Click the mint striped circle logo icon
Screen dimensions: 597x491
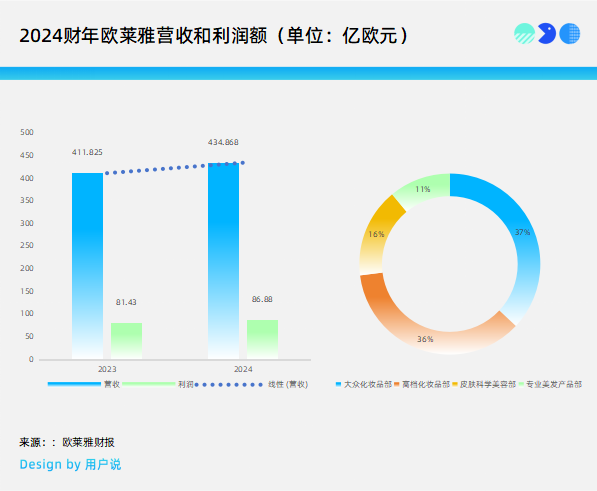point(524,33)
